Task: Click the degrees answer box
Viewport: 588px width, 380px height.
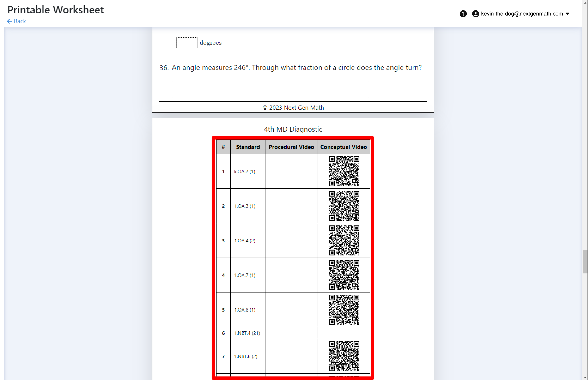Action: (x=187, y=43)
